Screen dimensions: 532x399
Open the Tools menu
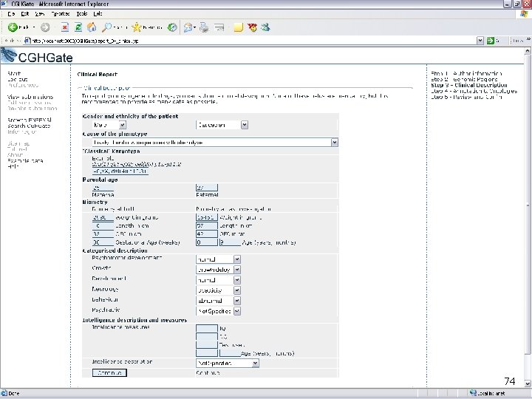(81, 14)
